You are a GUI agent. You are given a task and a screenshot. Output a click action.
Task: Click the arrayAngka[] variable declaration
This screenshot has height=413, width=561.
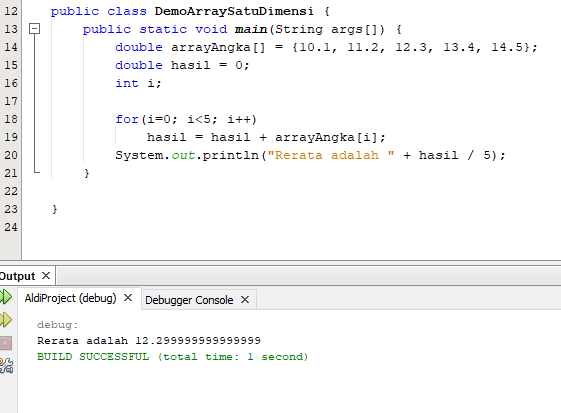[218, 47]
